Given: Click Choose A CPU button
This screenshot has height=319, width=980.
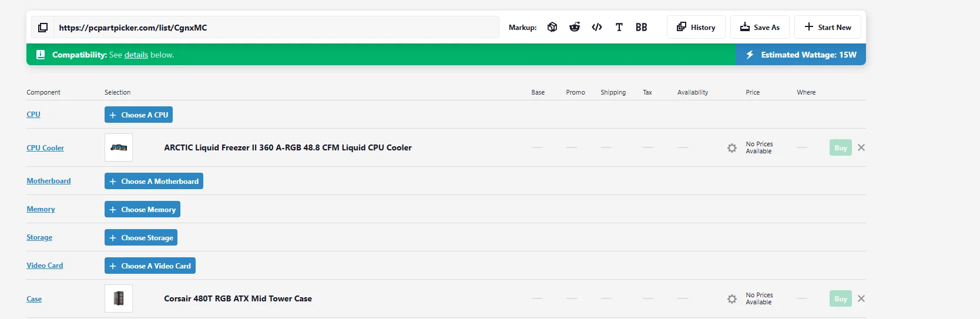Looking at the screenshot, I should click(x=139, y=115).
